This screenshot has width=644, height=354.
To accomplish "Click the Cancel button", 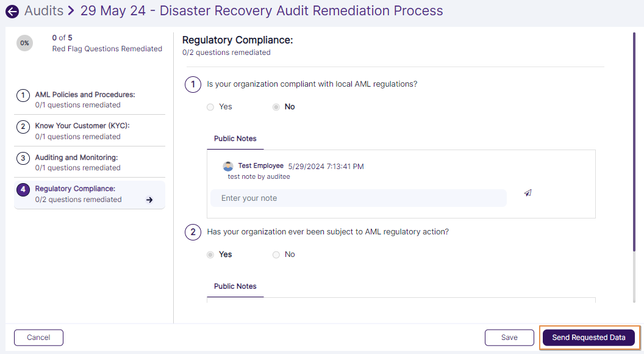I will pos(38,337).
